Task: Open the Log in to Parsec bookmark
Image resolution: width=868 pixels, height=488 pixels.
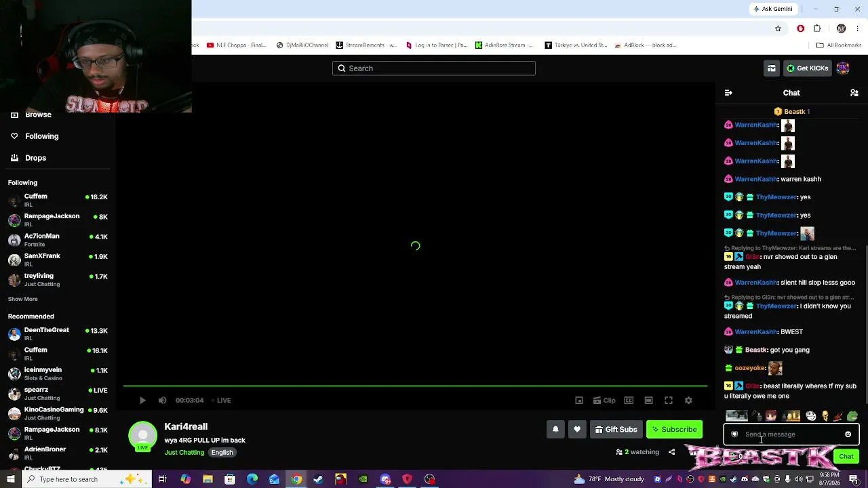Action: tap(436, 45)
